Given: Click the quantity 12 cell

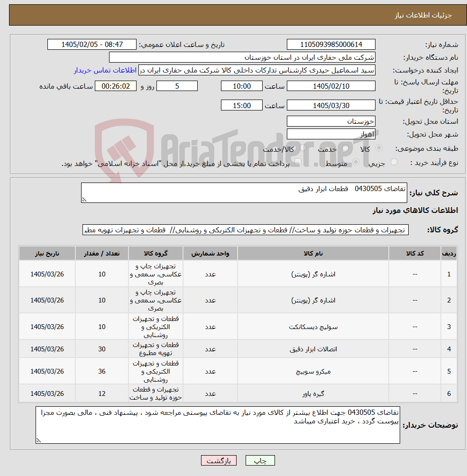Looking at the screenshot, I should tap(102, 394).
